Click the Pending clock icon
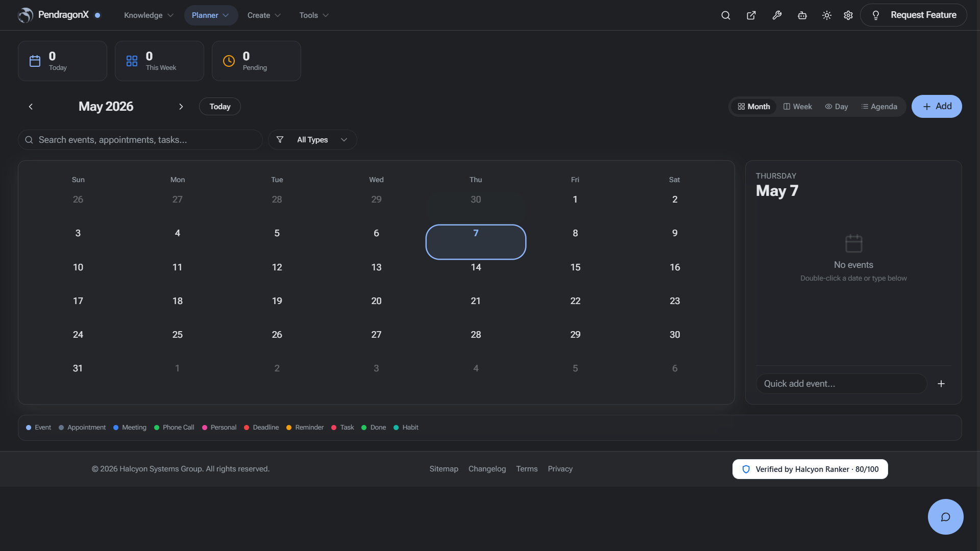Screen dimensions: 980x551 click(x=229, y=61)
